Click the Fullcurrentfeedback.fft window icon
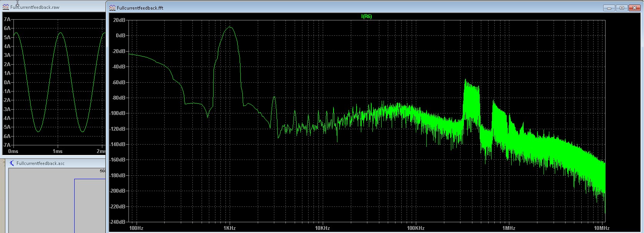Screen dimensions: 644x233 pyautogui.click(x=112, y=8)
